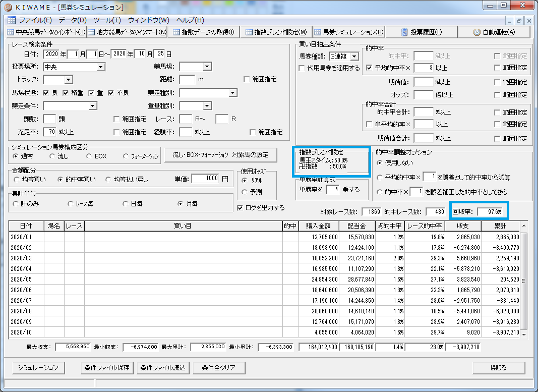
Task: Start 自動運転 from the toolbar
Action: click(x=495, y=32)
